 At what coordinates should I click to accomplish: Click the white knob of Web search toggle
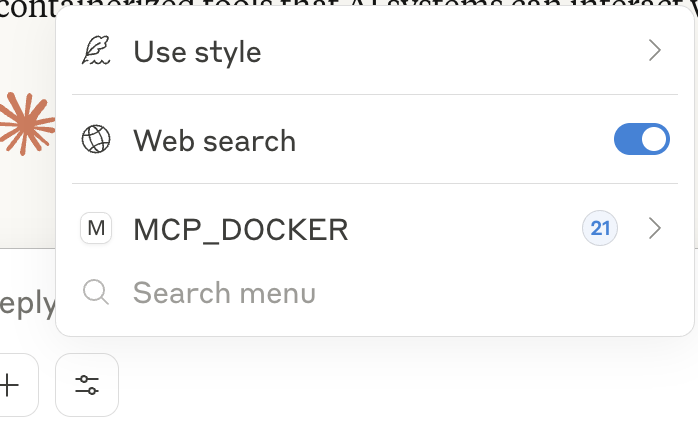(x=653, y=139)
